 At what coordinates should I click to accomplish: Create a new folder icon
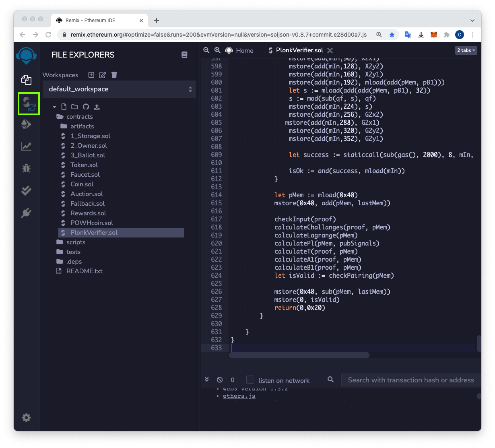pyautogui.click(x=74, y=107)
